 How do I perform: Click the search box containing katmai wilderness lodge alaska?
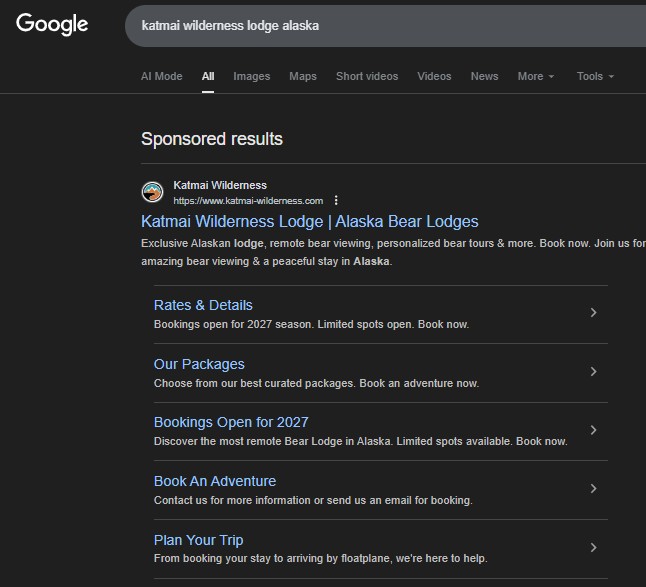point(385,26)
